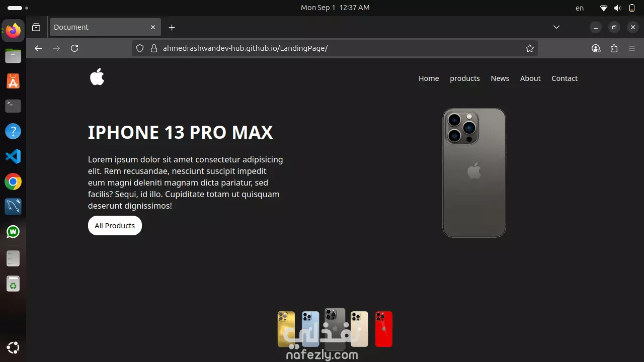Open the grey document app in dock
This screenshot has width=644, height=362.
pyautogui.click(x=13, y=258)
